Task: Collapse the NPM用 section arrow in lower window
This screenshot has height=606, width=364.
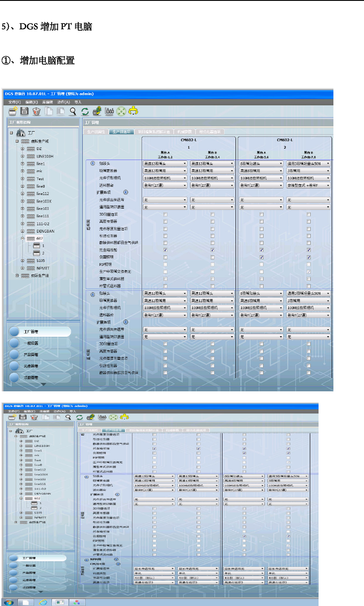Action: click(116, 559)
